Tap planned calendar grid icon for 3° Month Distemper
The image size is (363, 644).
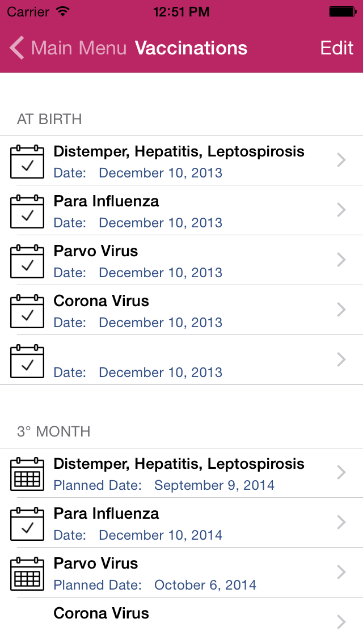pyautogui.click(x=27, y=474)
